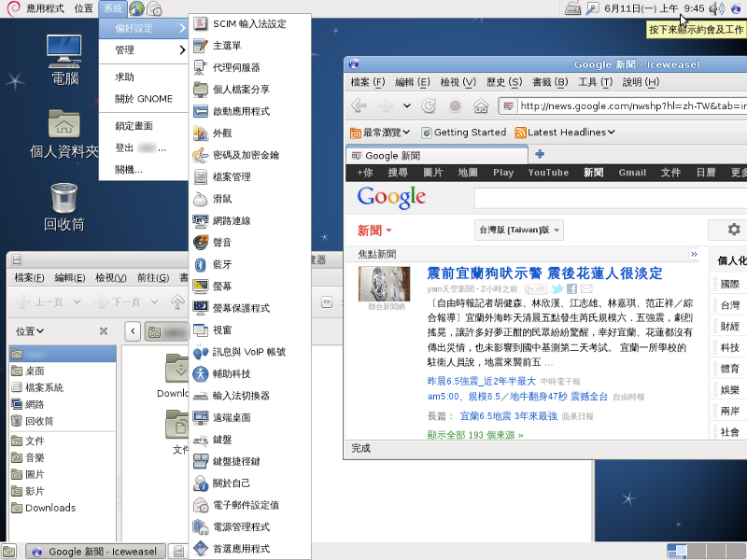Click 宜蘭6.5地震 3年來最強 link
747x560 pixels.
click(x=508, y=416)
